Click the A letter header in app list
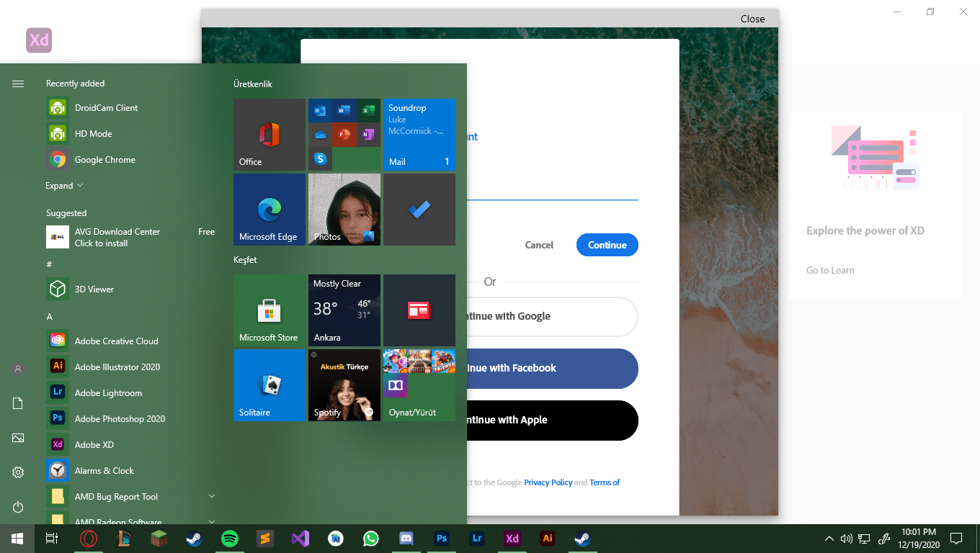The image size is (980, 553). (49, 317)
